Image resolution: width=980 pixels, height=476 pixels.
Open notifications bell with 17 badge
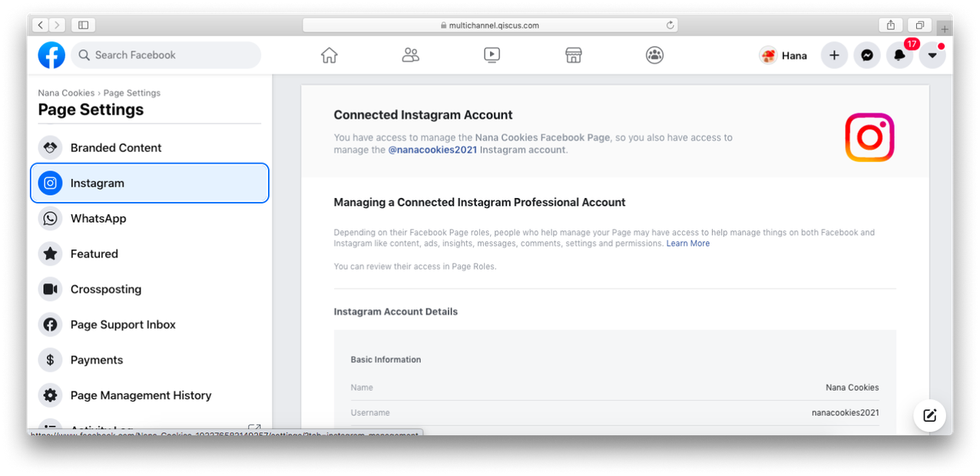tap(899, 55)
